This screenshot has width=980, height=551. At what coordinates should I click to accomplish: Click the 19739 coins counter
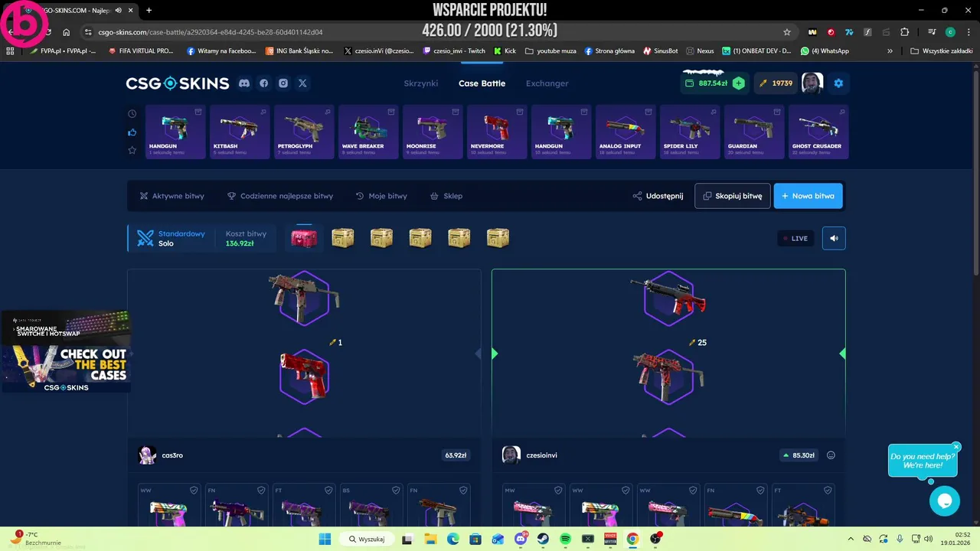(x=776, y=83)
